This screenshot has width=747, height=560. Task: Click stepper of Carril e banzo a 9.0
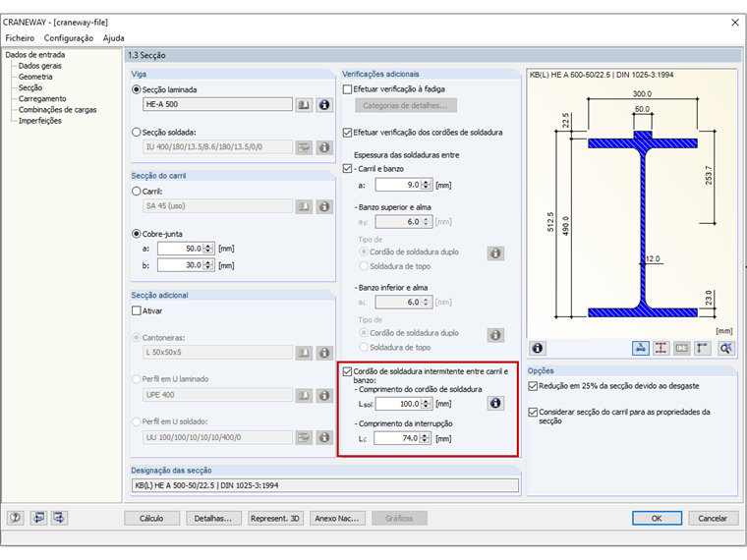coord(427,185)
